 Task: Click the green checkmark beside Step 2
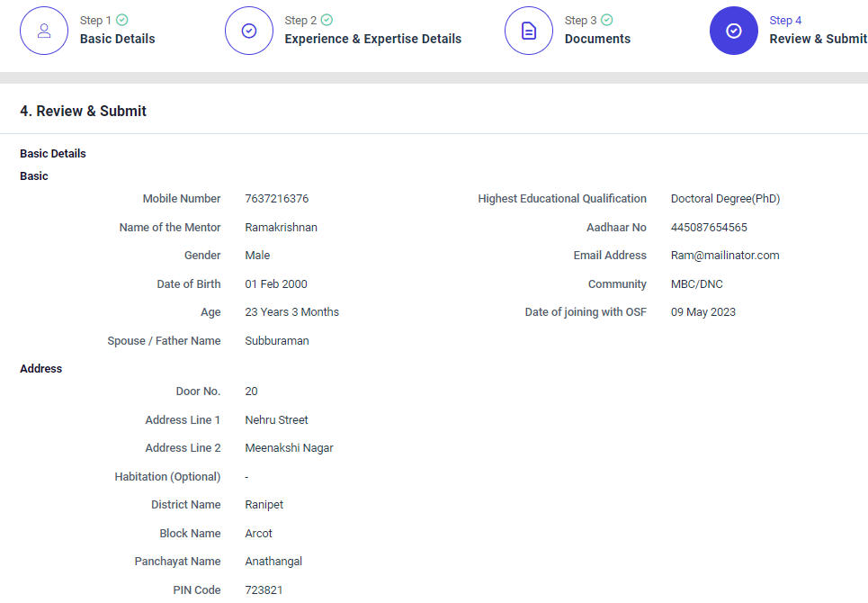point(327,20)
